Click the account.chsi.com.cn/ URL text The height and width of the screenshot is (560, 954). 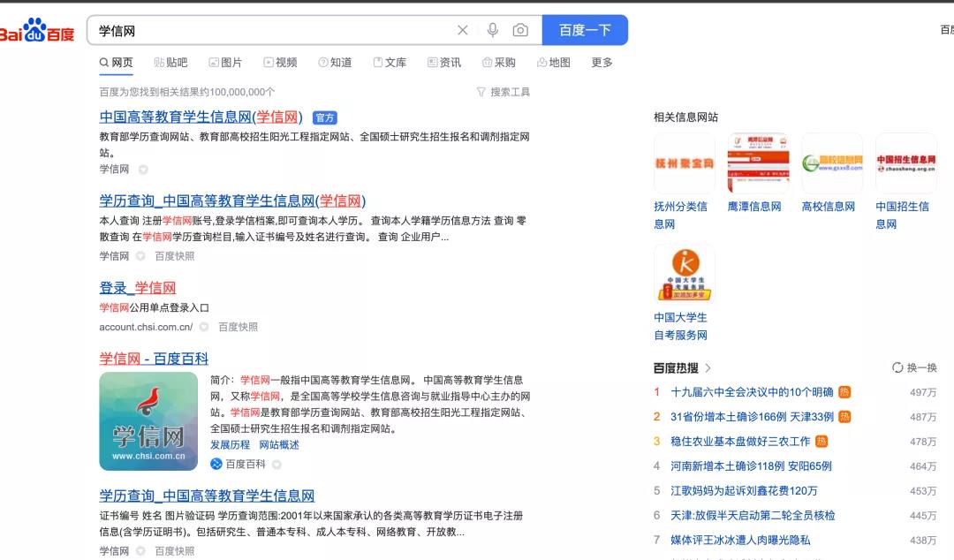pos(146,327)
